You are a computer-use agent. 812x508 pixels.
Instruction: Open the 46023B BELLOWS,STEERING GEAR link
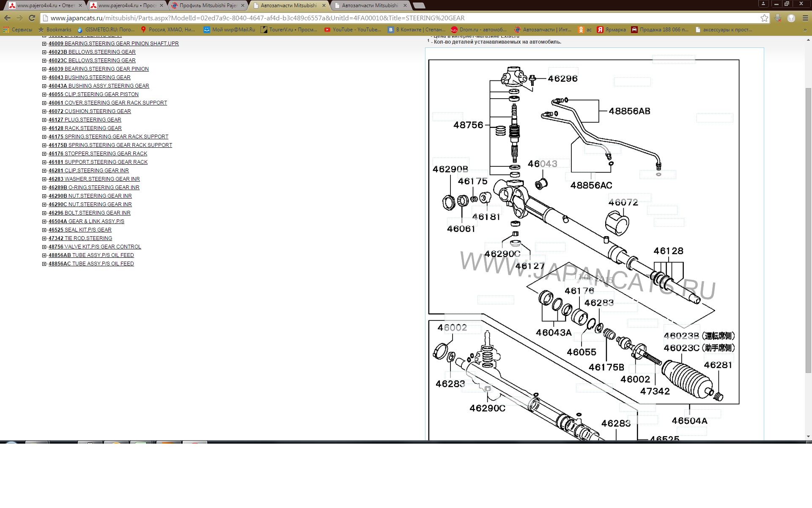click(x=92, y=52)
